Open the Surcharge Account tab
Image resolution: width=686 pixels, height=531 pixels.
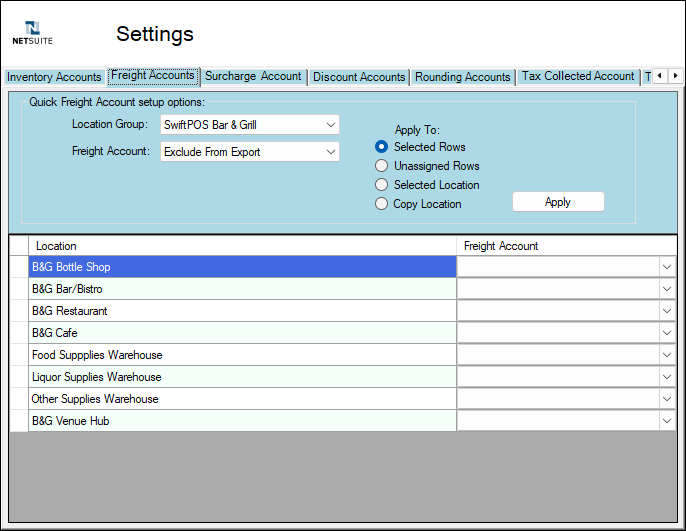[253, 77]
